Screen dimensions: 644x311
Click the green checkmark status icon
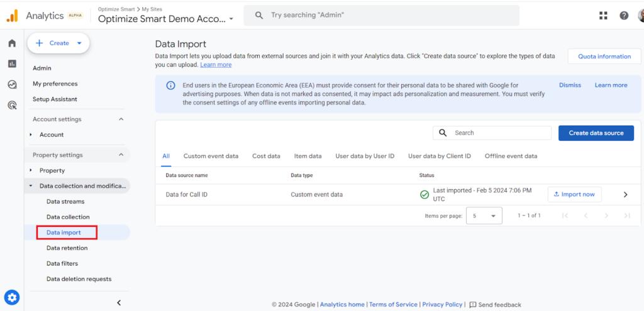(x=425, y=195)
